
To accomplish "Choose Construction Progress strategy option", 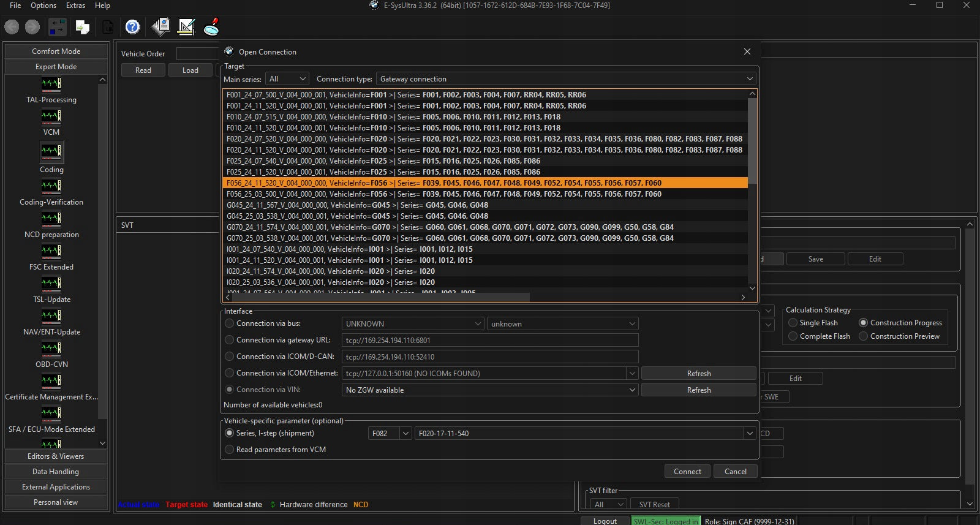I will pyautogui.click(x=864, y=323).
